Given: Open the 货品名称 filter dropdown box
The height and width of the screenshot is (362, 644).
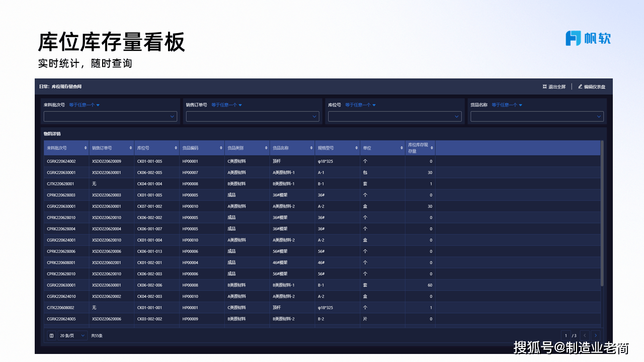Looking at the screenshot, I should (537, 117).
